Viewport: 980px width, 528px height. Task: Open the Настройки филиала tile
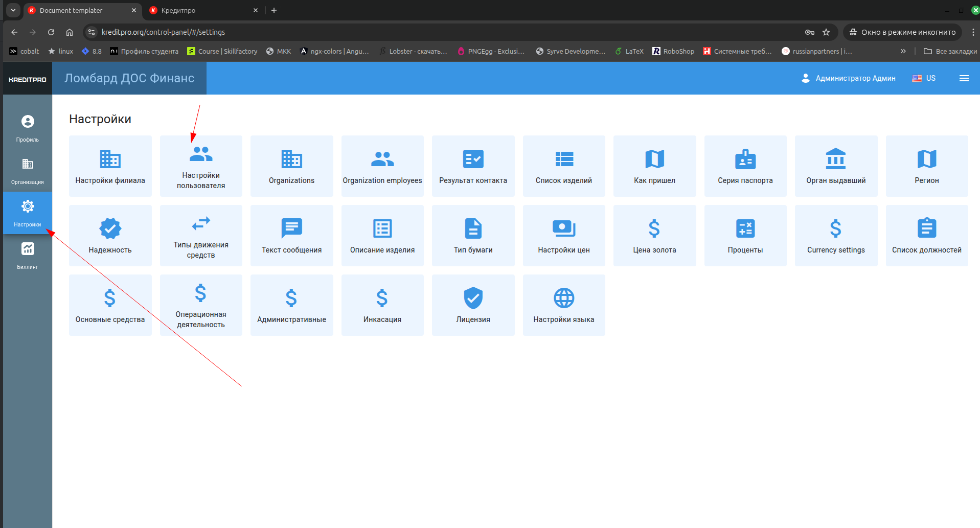point(110,166)
